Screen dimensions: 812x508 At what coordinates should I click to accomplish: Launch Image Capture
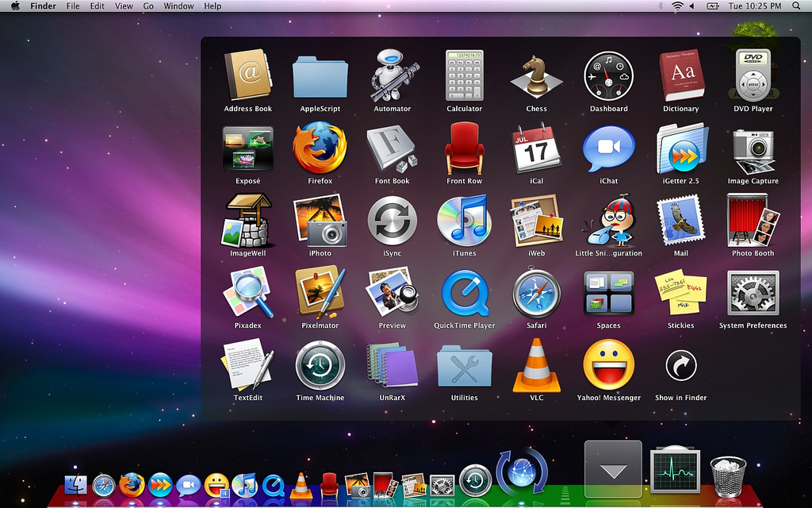click(753, 151)
